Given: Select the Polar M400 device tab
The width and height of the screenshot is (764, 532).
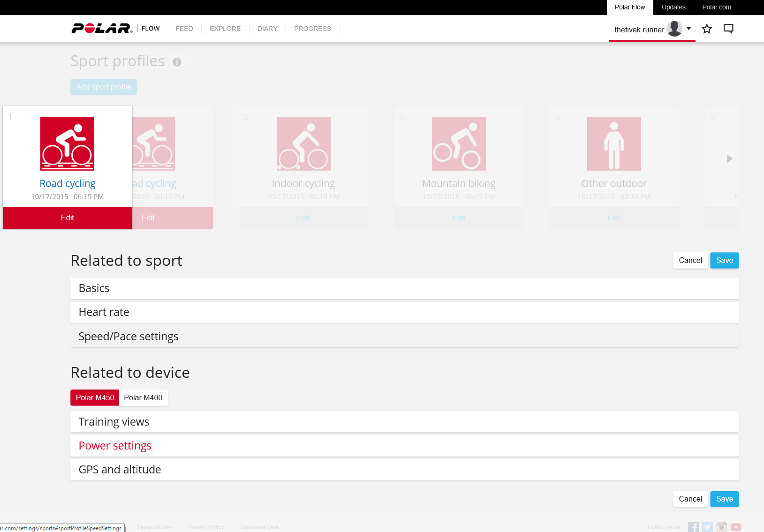Looking at the screenshot, I should (x=143, y=397).
